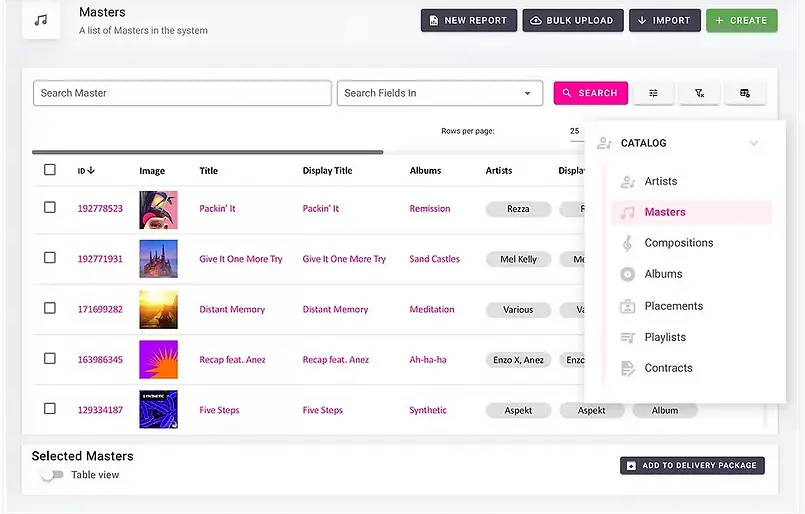
Task: Click the Bulk Upload button
Action: (573, 21)
